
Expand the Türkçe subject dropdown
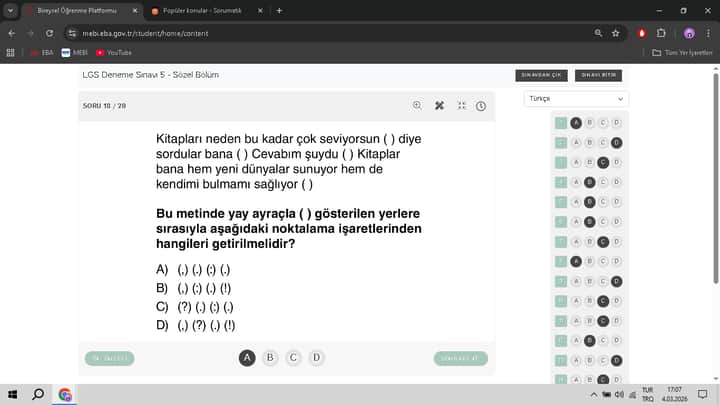coord(576,99)
